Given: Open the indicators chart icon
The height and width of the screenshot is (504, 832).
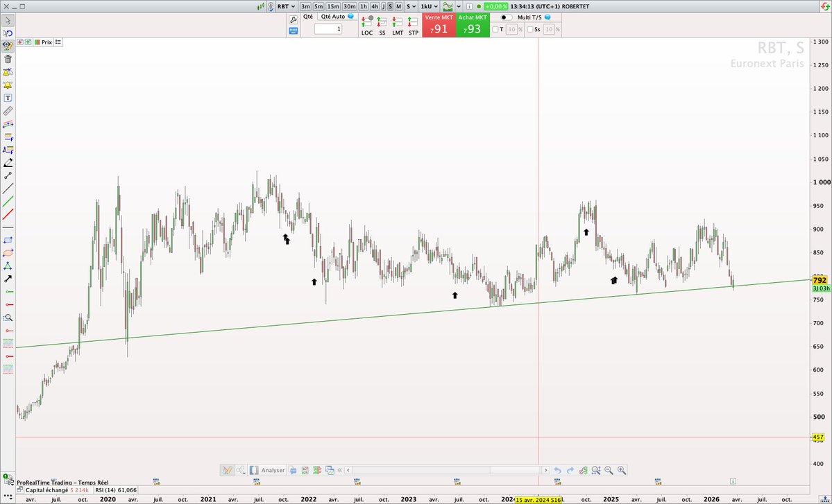Looking at the screenshot, I should pos(448,6).
